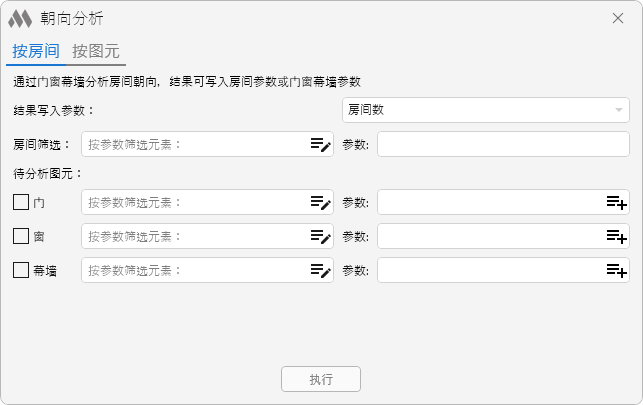Click the 房间筛选 parameter input field
The image size is (643, 405).
coord(503,144)
